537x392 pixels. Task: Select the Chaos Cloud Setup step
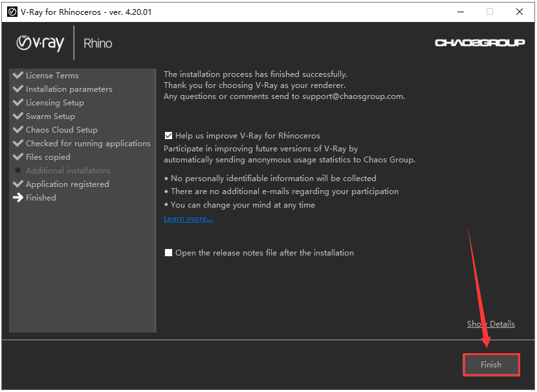[61, 130]
